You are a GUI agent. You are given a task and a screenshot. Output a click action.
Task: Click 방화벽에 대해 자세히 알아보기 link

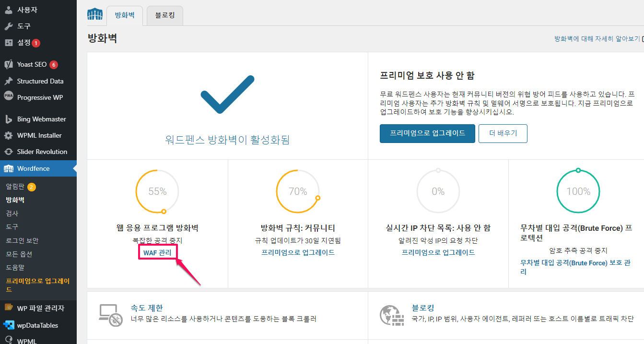597,38
